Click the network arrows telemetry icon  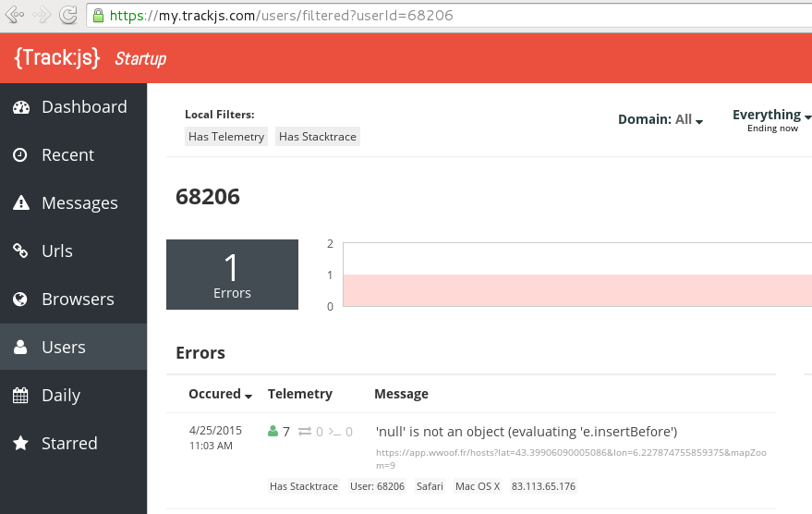coord(305,431)
